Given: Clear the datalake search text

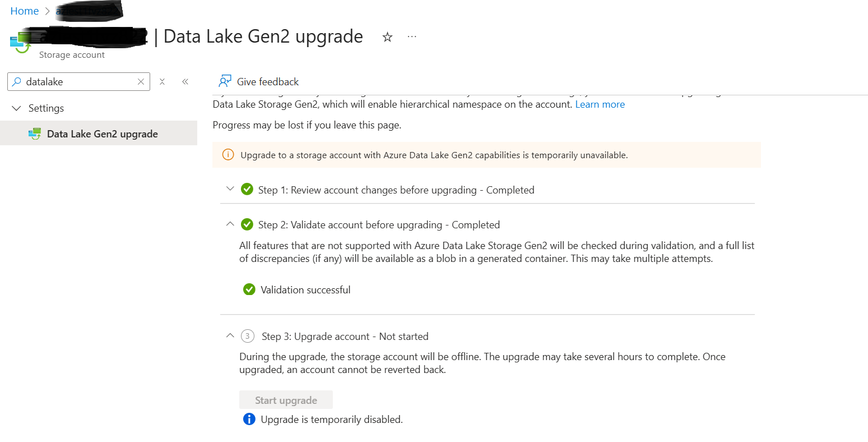Looking at the screenshot, I should (x=141, y=82).
